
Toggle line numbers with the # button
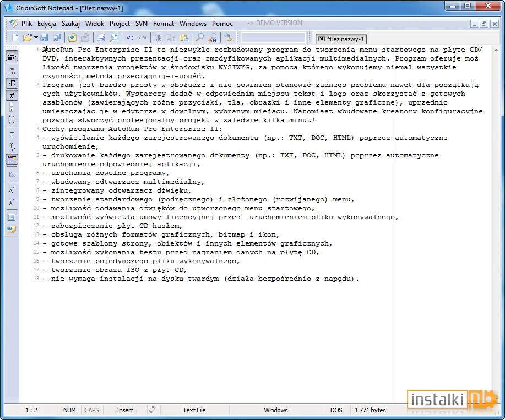(x=12, y=95)
